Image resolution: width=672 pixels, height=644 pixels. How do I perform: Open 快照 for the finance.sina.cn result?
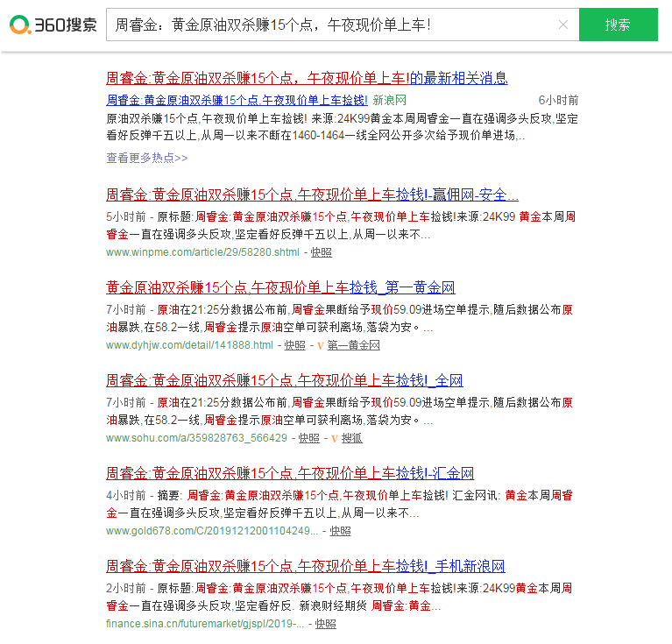tap(326, 625)
